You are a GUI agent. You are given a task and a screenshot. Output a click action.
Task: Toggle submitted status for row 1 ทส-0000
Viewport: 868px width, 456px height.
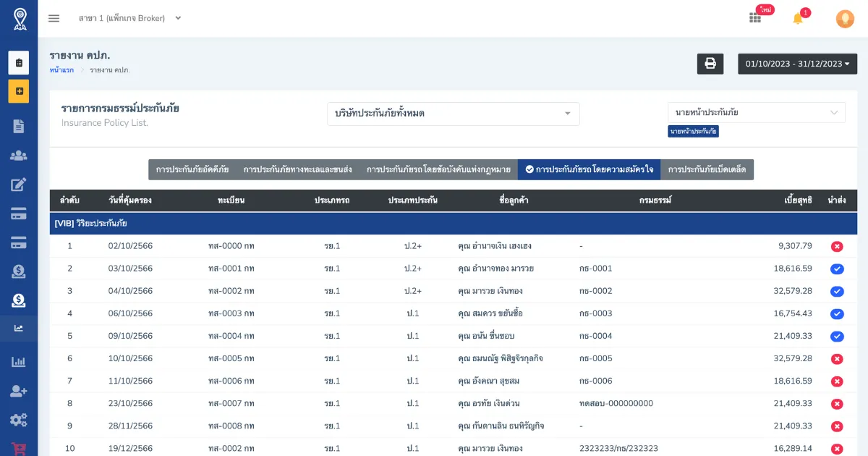[x=837, y=246]
